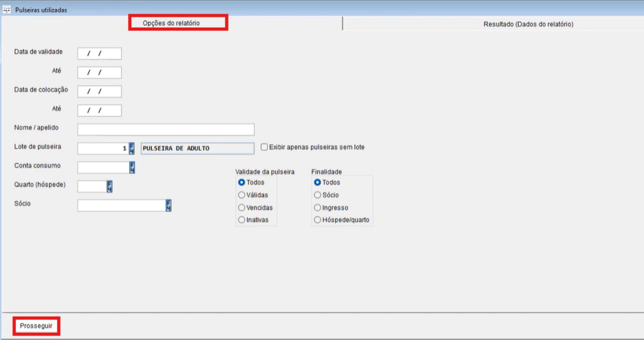Viewport: 644px width, 340px height.
Task: Select Sócio under Finalidade
Action: 318,195
